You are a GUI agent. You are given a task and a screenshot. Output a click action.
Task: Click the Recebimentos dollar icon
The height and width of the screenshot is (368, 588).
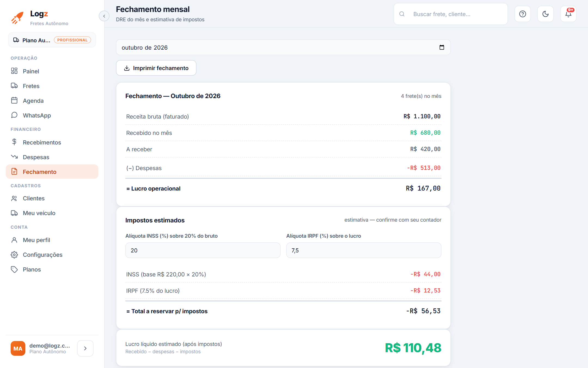click(14, 142)
